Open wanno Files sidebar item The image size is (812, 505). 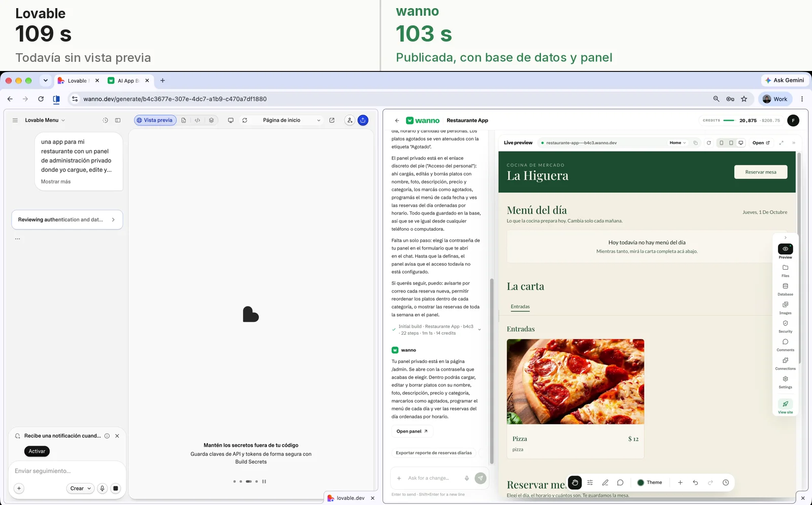[785, 270]
